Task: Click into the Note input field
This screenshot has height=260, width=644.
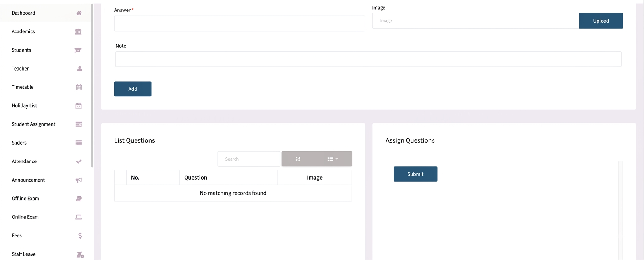Action: (x=368, y=59)
